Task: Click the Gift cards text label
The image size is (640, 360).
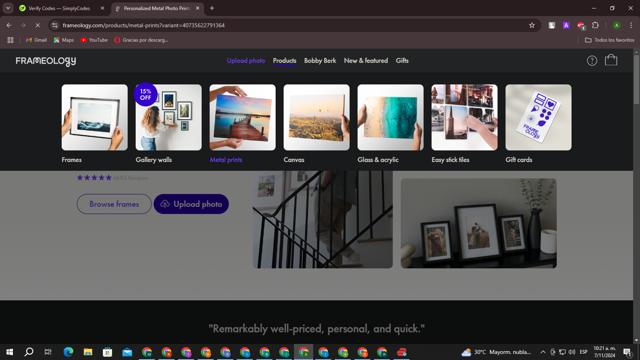Action: (x=519, y=160)
